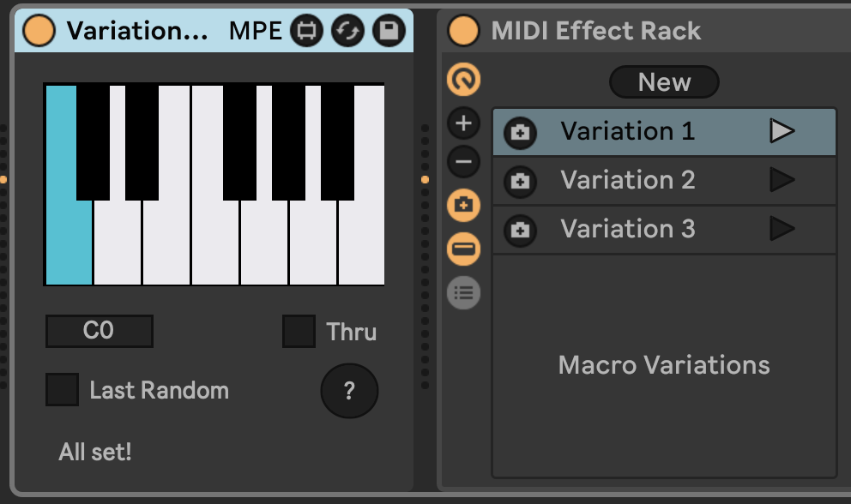Overwrite Variation 3 using its camera icon
The height and width of the screenshot is (504, 851).
tap(520, 231)
